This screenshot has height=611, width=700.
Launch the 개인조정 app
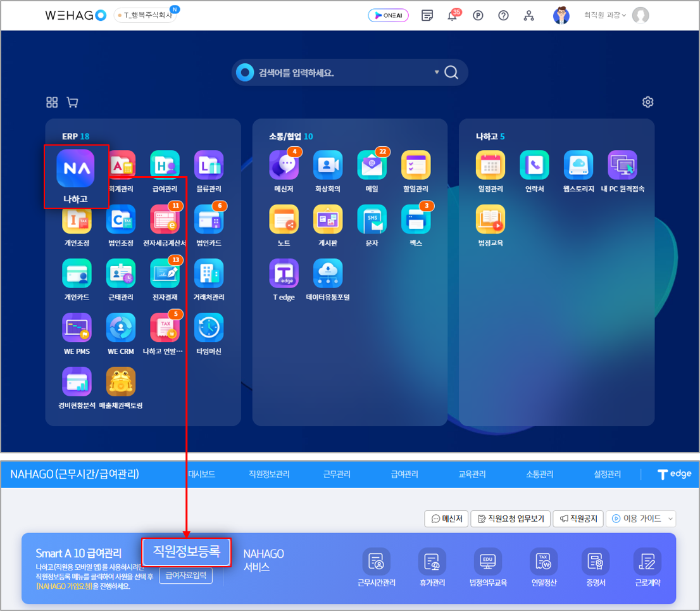point(77,219)
